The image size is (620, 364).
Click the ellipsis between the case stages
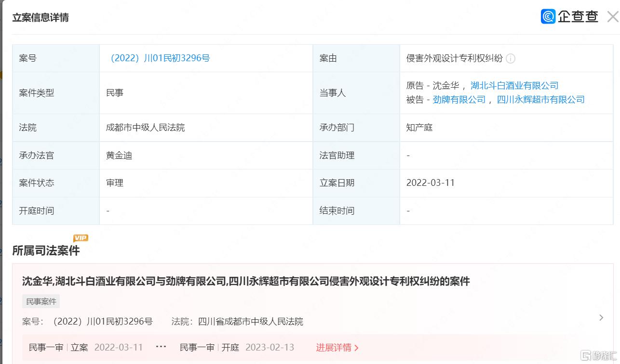point(161,347)
